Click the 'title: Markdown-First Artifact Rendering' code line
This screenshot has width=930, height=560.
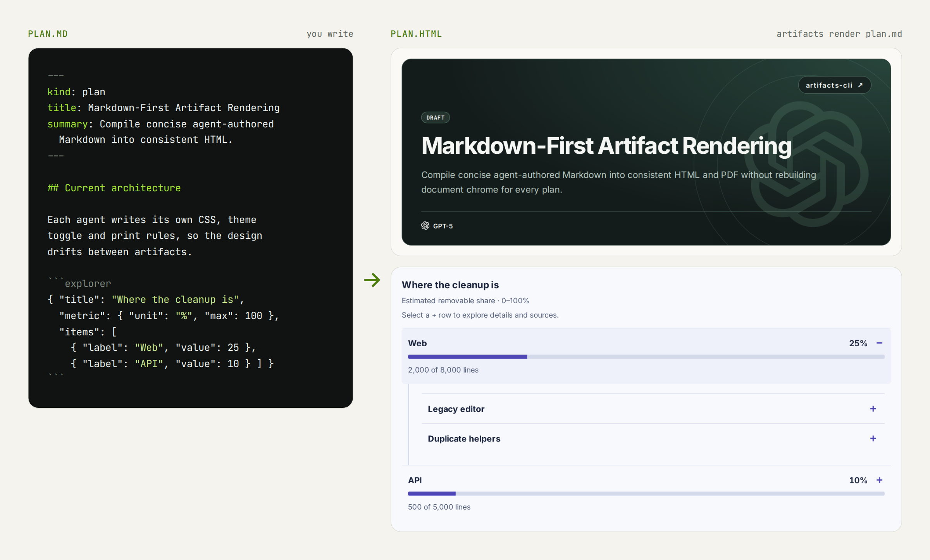pos(163,108)
